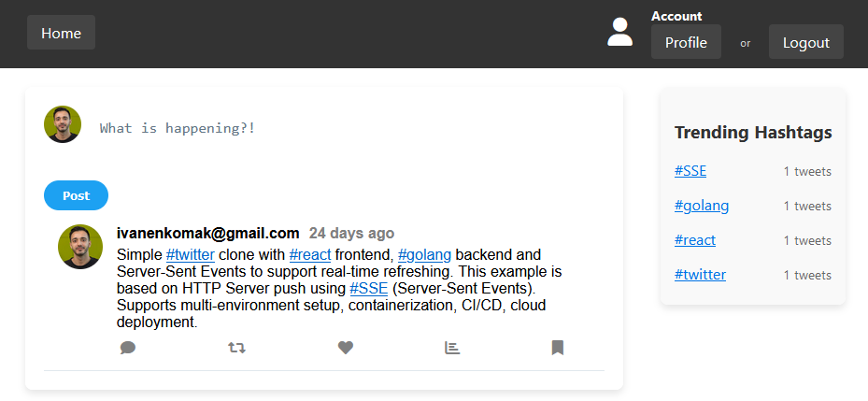Open the #twitter trending hashtag

(x=700, y=275)
